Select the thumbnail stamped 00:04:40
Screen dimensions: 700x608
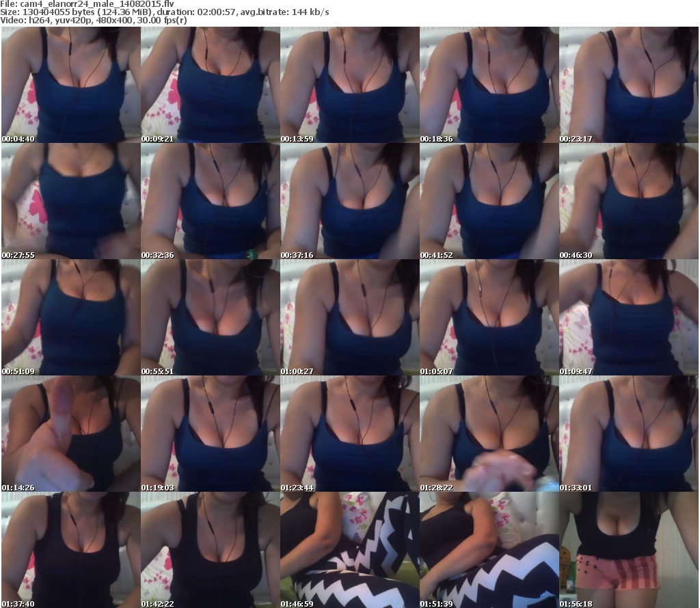click(71, 85)
